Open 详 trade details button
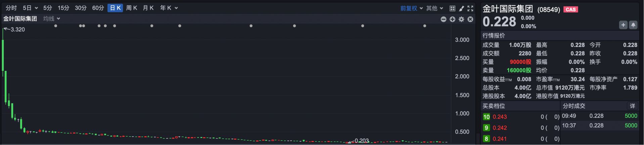 click(633, 106)
